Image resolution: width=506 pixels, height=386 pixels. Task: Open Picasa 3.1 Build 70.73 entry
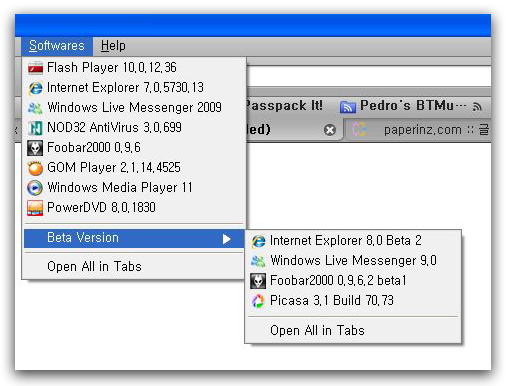pos(353,301)
